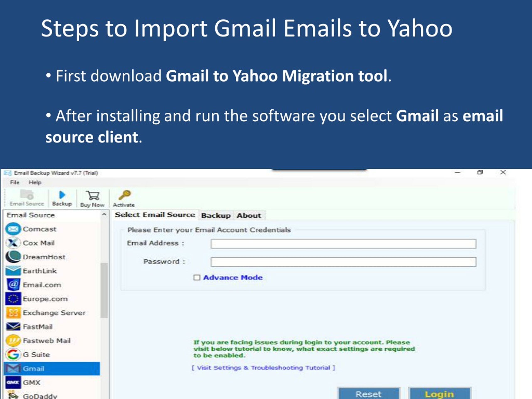Click the Backup play toolbar icon
The width and height of the screenshot is (532, 399).
(x=62, y=195)
